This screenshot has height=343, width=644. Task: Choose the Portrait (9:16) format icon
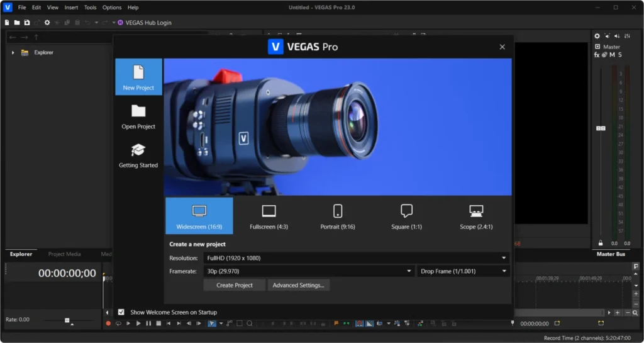click(338, 211)
